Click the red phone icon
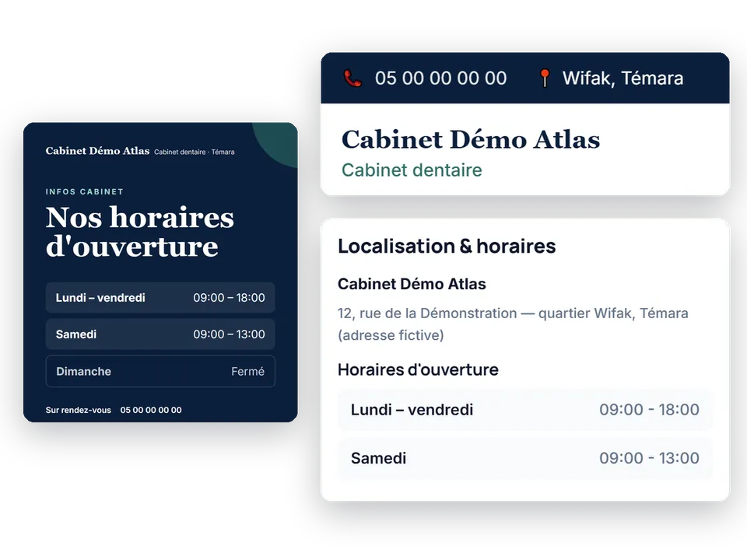This screenshot has height=560, width=747. pyautogui.click(x=352, y=78)
